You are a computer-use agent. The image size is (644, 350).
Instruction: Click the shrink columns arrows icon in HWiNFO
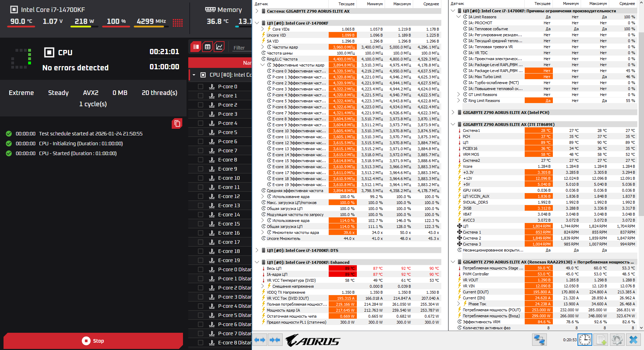pyautogui.click(x=274, y=340)
